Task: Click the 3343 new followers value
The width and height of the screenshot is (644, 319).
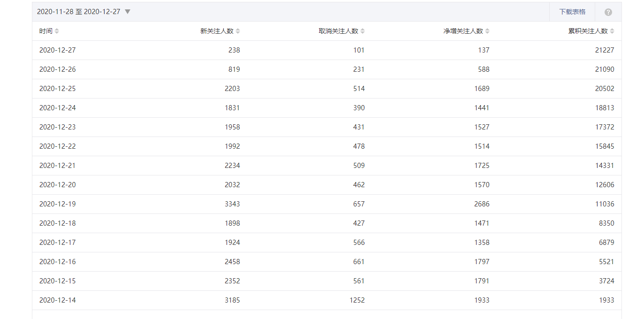Action: 232,204
